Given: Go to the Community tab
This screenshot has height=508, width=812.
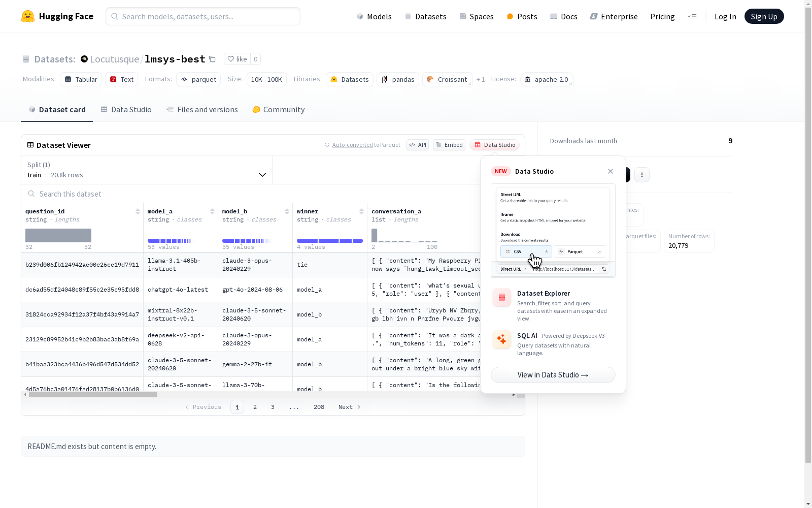Looking at the screenshot, I should (279, 110).
